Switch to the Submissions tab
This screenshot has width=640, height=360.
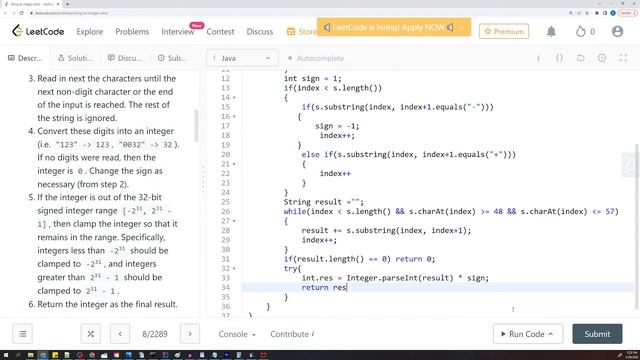click(x=172, y=58)
